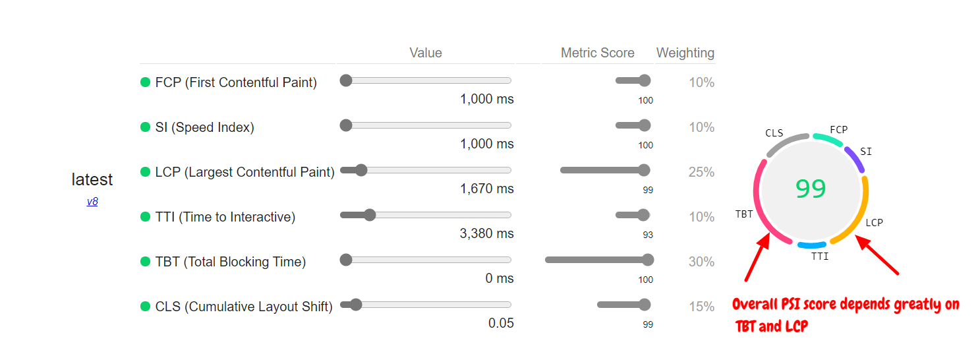Click the CLS value slider handle
This screenshot has height=360, width=980.
click(x=356, y=305)
